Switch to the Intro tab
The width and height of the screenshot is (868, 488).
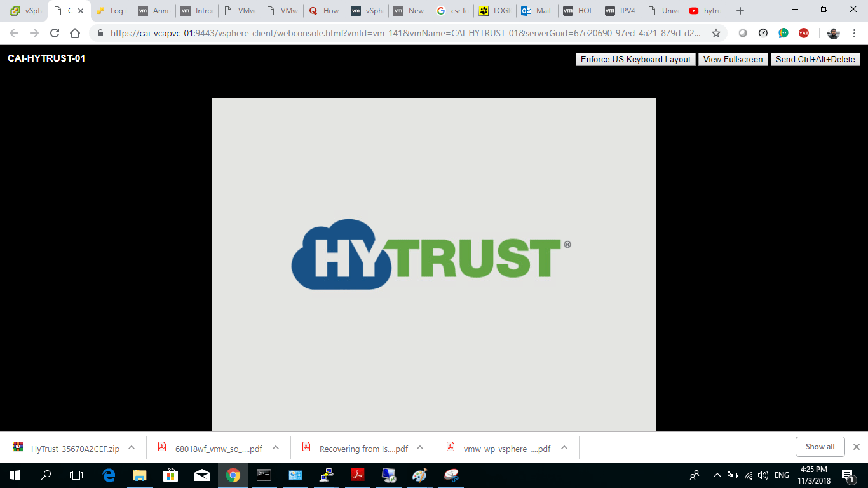tap(196, 11)
